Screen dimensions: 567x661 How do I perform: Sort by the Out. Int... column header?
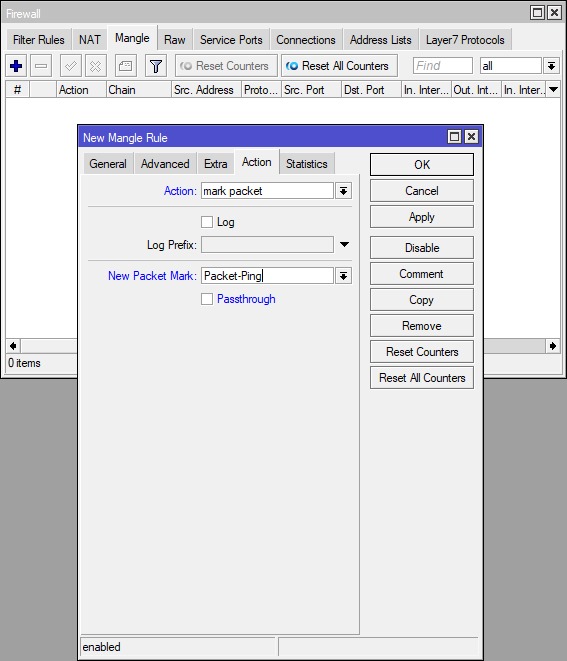pos(476,89)
